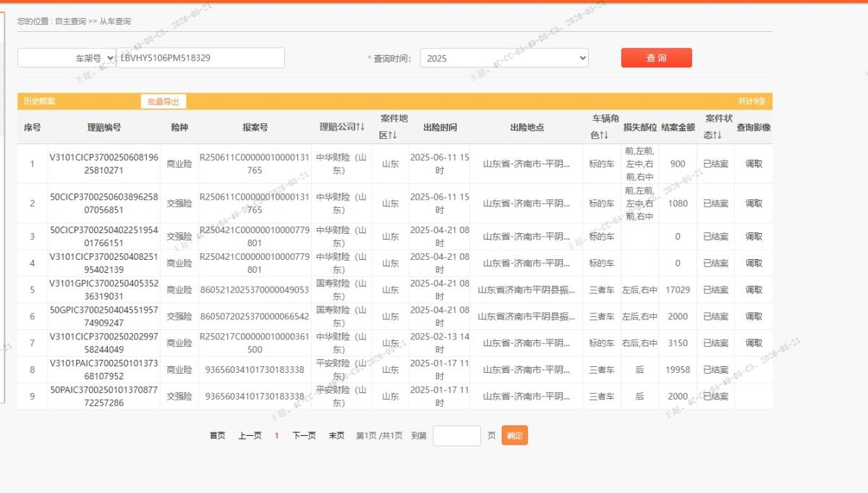The height and width of the screenshot is (493, 868).
Task: Click 调取 link in row 2
Action: pyautogui.click(x=754, y=203)
